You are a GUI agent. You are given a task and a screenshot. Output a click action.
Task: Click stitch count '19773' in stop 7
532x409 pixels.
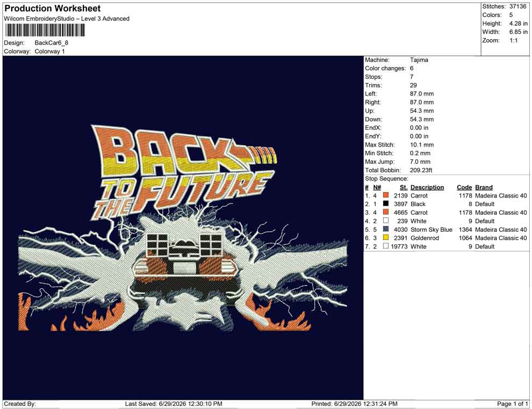pyautogui.click(x=399, y=246)
